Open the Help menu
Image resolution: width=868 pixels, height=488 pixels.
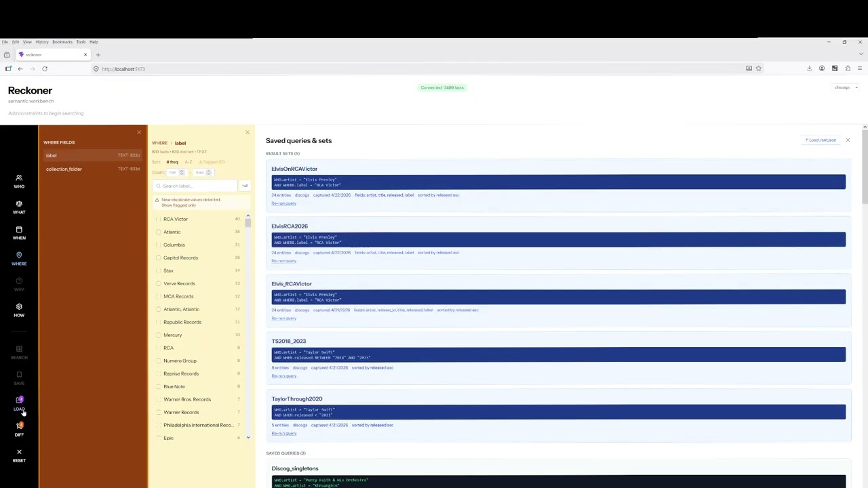point(94,42)
